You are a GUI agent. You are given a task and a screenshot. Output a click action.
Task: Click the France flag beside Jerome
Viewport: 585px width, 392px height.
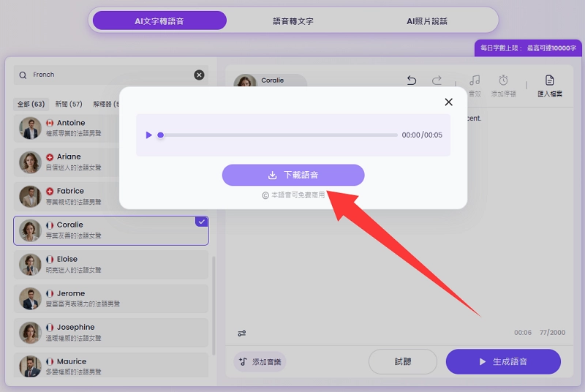tap(50, 293)
